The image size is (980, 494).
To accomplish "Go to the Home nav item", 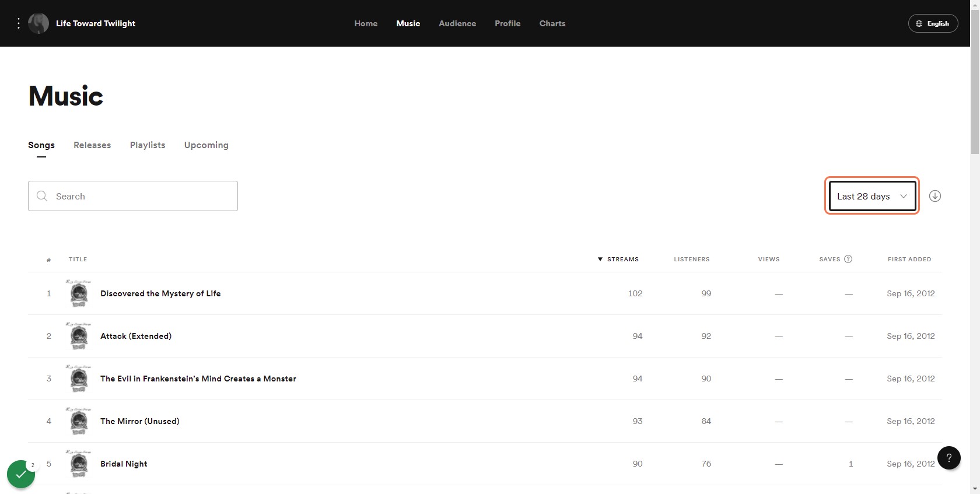I will pyautogui.click(x=366, y=23).
